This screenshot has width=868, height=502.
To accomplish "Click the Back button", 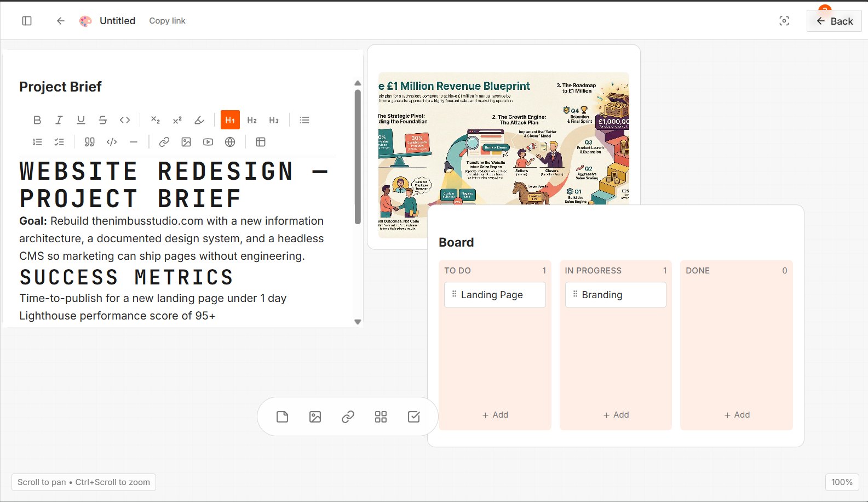I will (834, 21).
